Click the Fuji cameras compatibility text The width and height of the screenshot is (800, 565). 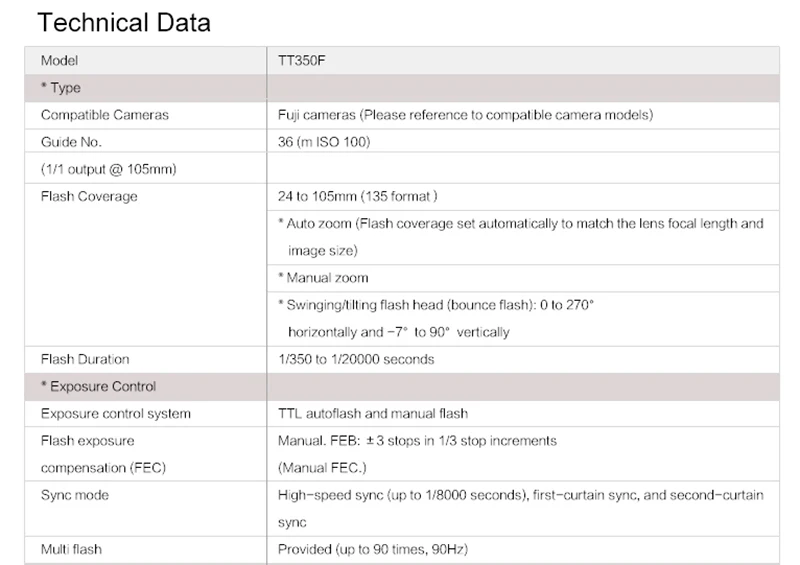click(x=465, y=115)
